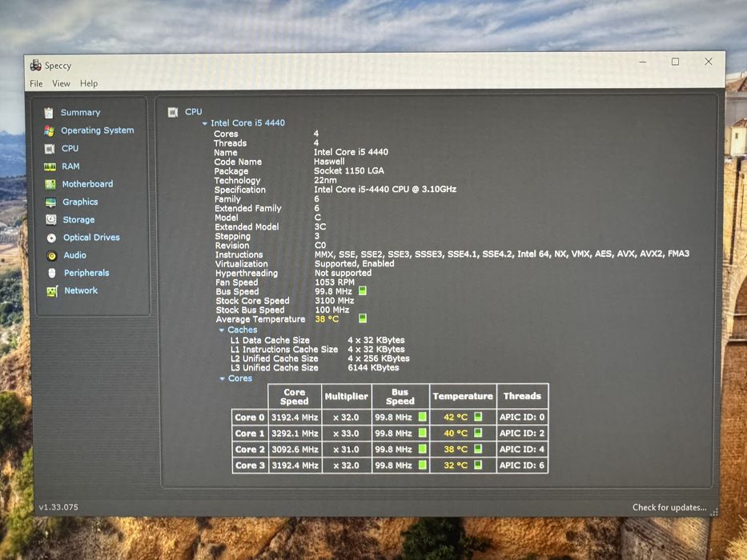Click the Core 0 row label
747x560 pixels.
click(x=250, y=418)
